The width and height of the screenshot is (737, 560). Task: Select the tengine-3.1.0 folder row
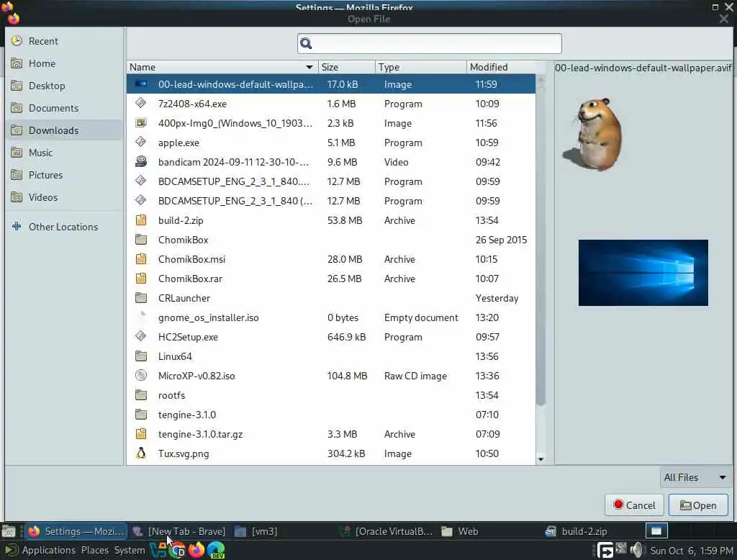pyautogui.click(x=331, y=415)
